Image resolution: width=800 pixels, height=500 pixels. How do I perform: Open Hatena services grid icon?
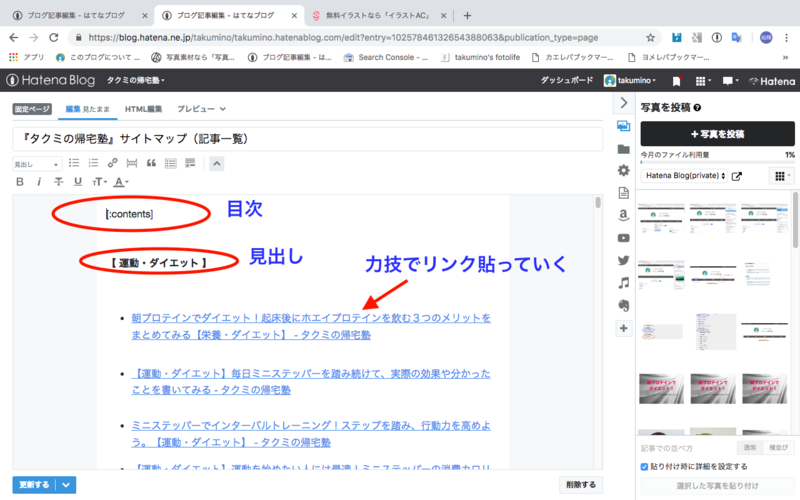coord(703,81)
